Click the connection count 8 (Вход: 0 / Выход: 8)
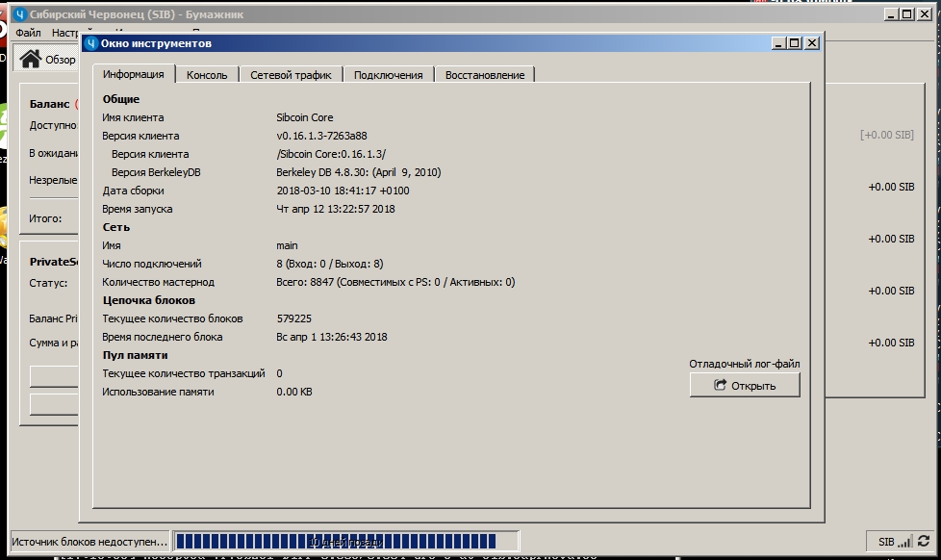The width and height of the screenshot is (941, 560). tap(329, 264)
